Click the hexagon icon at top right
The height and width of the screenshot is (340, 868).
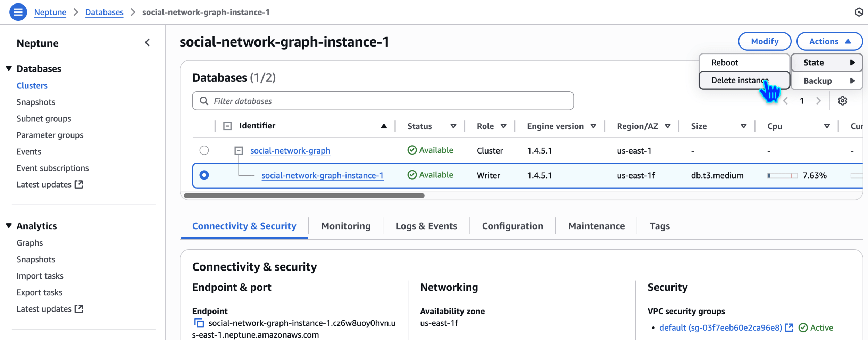tap(859, 12)
